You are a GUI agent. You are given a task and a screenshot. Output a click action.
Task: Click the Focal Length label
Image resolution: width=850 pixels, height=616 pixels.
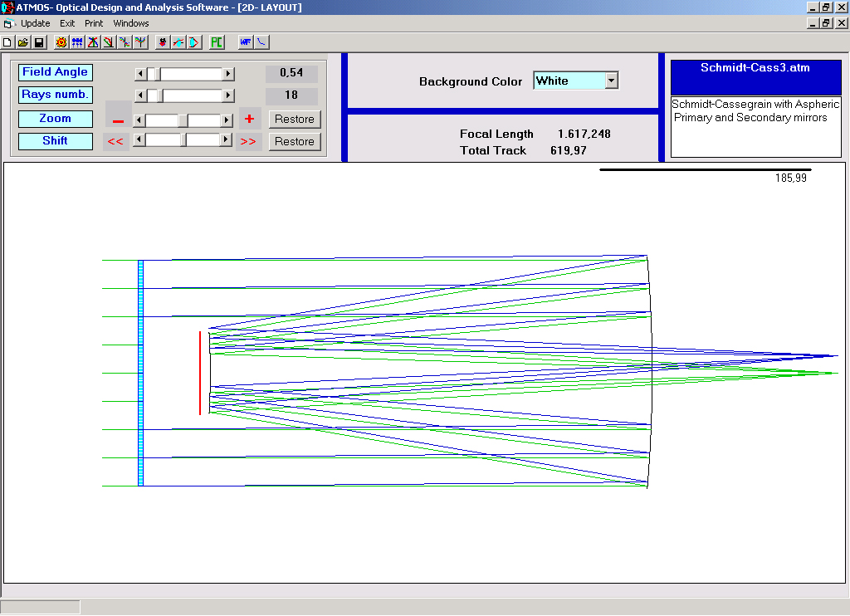click(496, 134)
